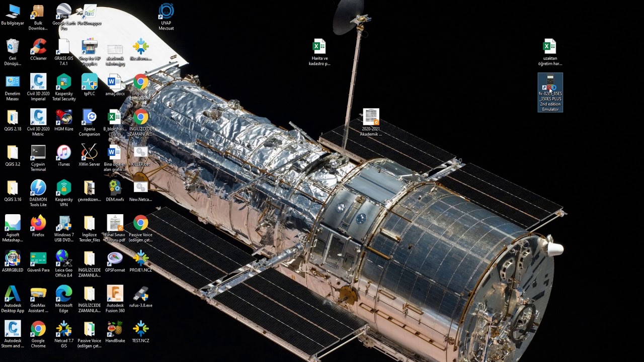Select the Pix4Dmapper shortcut
The image size is (644, 362).
click(x=90, y=15)
